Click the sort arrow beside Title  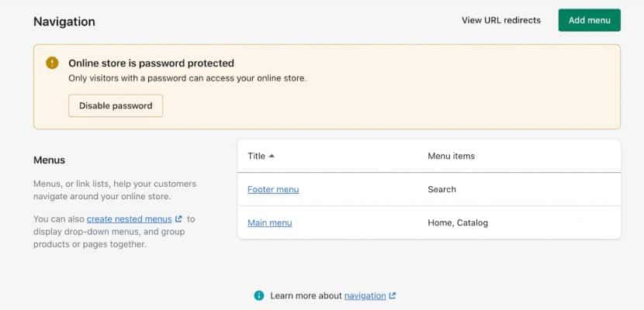(x=272, y=157)
